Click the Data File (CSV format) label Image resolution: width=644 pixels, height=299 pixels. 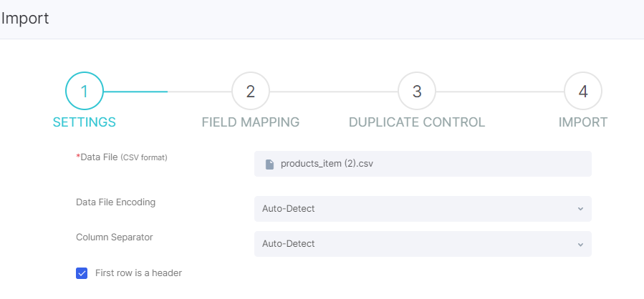click(122, 157)
